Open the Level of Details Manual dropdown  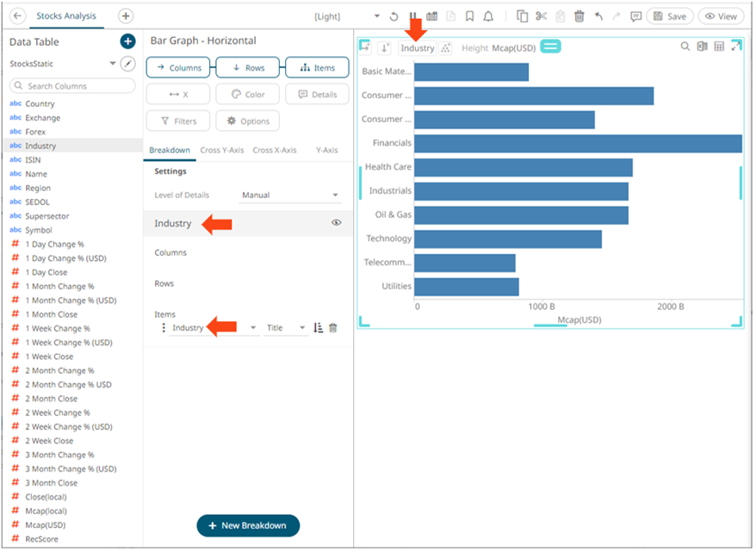[x=290, y=195]
